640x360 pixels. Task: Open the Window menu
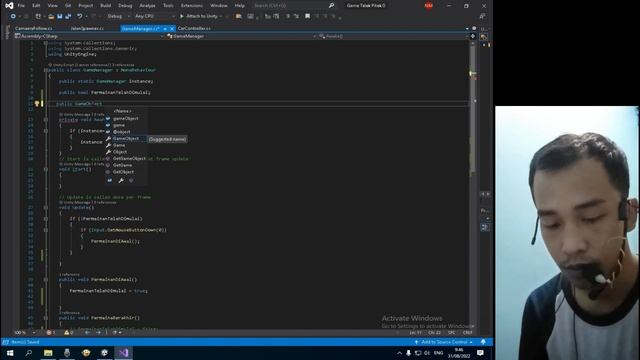[219, 6]
